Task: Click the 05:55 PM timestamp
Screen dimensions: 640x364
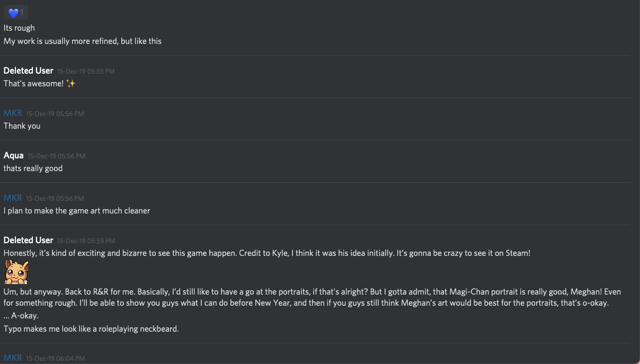Action: click(x=86, y=71)
